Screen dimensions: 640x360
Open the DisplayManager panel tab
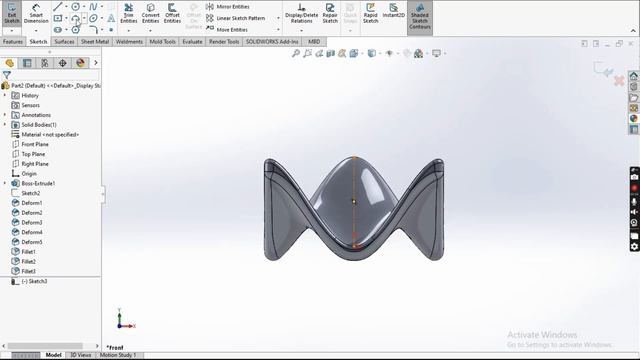(80, 63)
